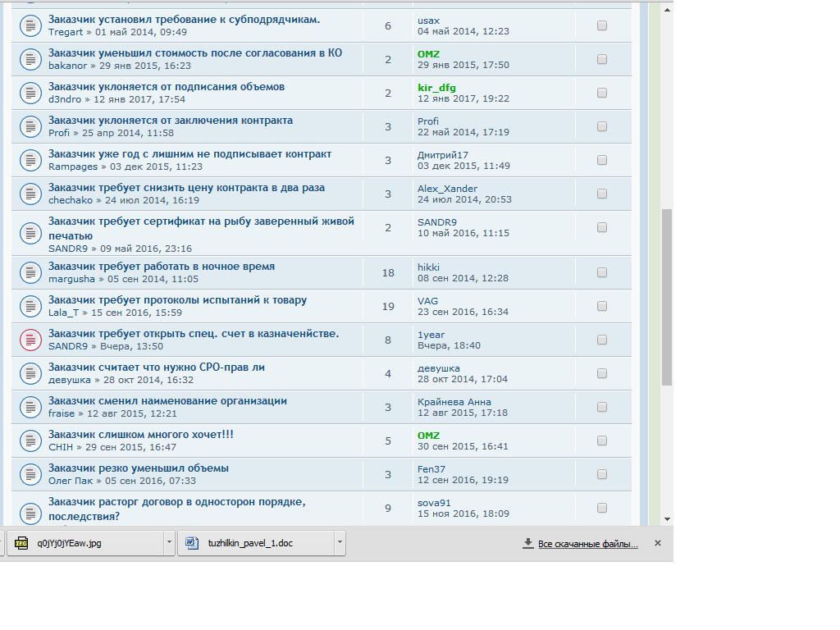Open dropdown arrow next to q0jYj0jYEaw.jpg download
The width and height of the screenshot is (840, 630).
point(169,543)
